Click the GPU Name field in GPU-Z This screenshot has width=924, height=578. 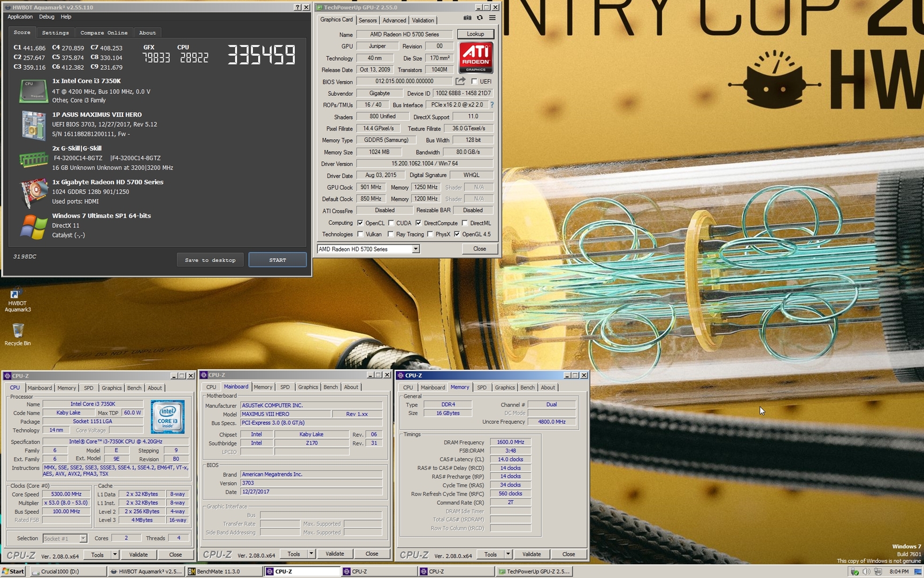click(404, 34)
